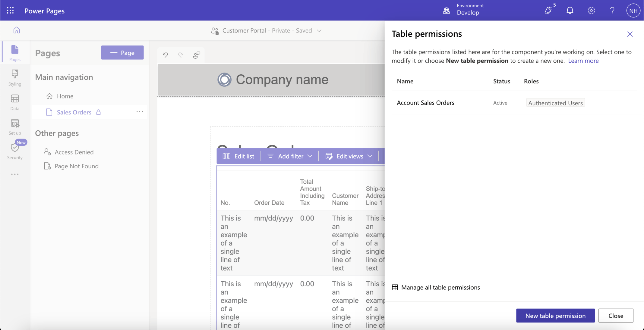Open the Security workspace

15,151
